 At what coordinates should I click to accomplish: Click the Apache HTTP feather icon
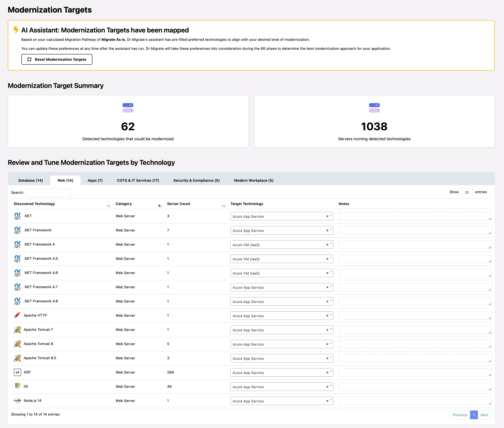(x=17, y=315)
